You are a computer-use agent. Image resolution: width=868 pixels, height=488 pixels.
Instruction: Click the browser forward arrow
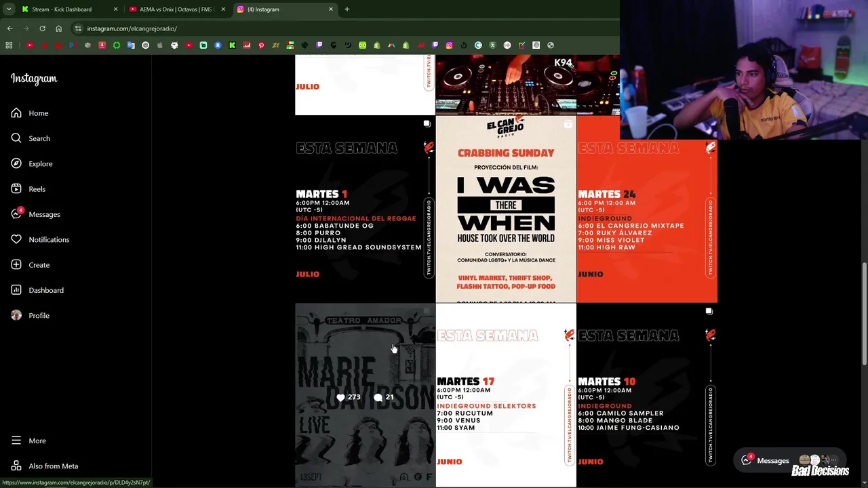click(26, 28)
